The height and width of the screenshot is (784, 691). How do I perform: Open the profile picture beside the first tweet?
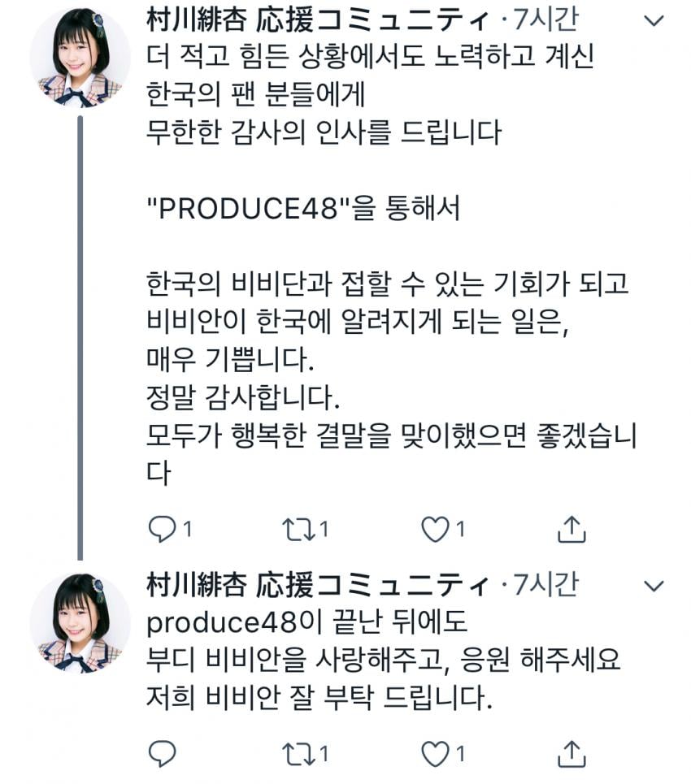(x=80, y=57)
